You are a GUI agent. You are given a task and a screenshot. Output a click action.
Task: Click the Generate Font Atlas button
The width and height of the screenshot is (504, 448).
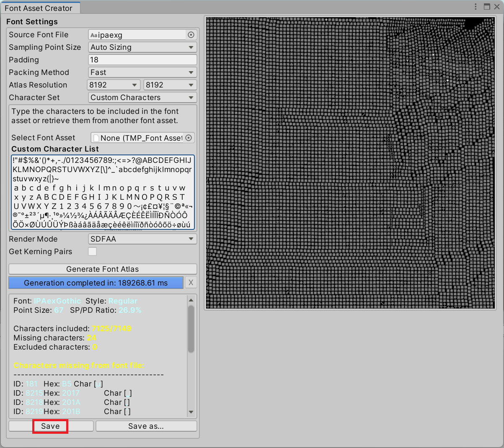102,269
